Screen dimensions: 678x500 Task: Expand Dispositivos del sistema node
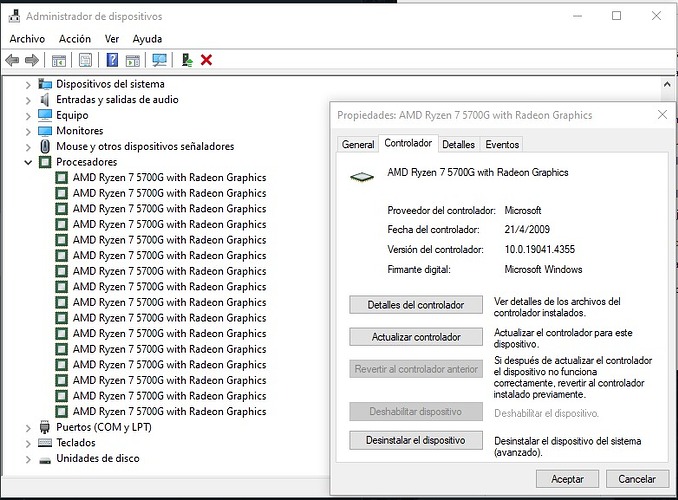click(28, 85)
